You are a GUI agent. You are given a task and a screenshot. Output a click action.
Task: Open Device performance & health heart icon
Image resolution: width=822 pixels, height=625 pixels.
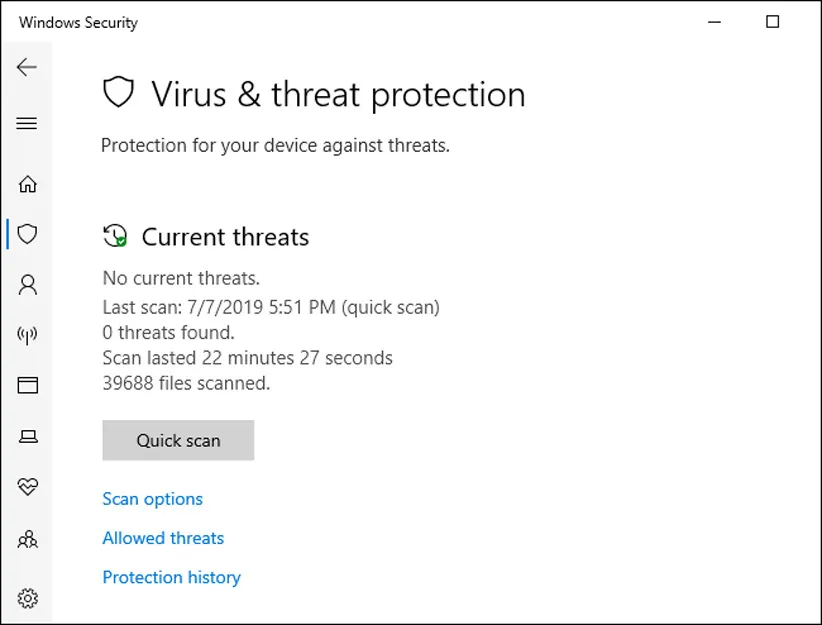coord(28,487)
